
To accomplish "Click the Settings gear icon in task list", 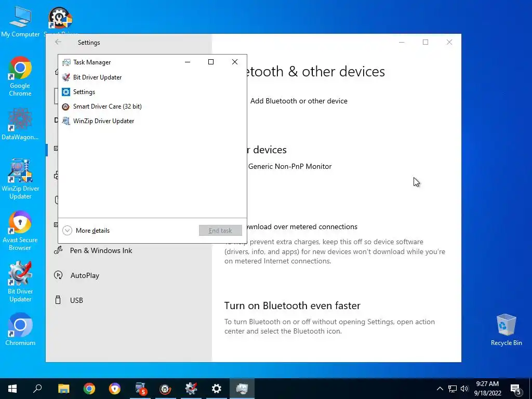I will click(x=66, y=92).
